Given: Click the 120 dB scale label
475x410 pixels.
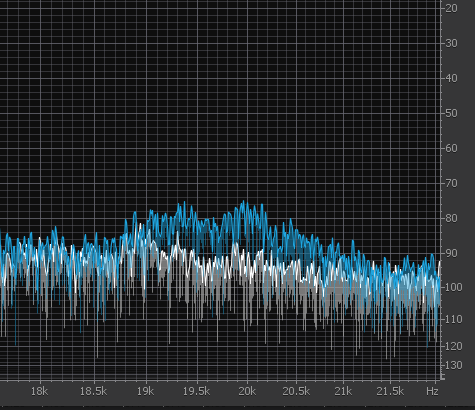Looking at the screenshot, I should tap(454, 346).
